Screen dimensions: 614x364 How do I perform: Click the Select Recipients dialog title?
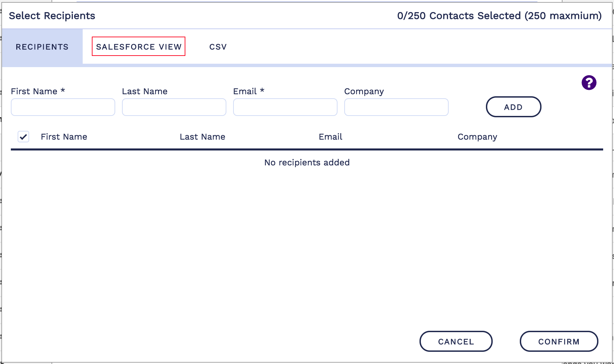click(52, 16)
